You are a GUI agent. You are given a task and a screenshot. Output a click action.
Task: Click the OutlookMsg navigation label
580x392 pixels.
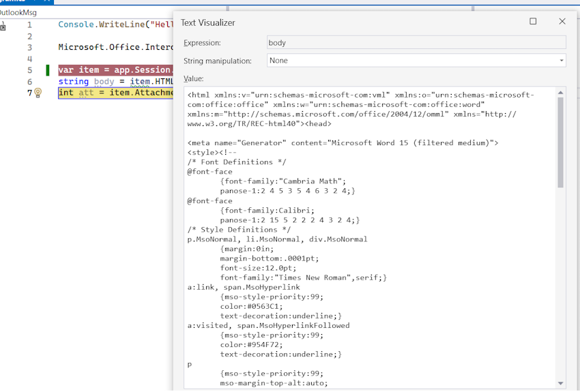[x=18, y=12]
